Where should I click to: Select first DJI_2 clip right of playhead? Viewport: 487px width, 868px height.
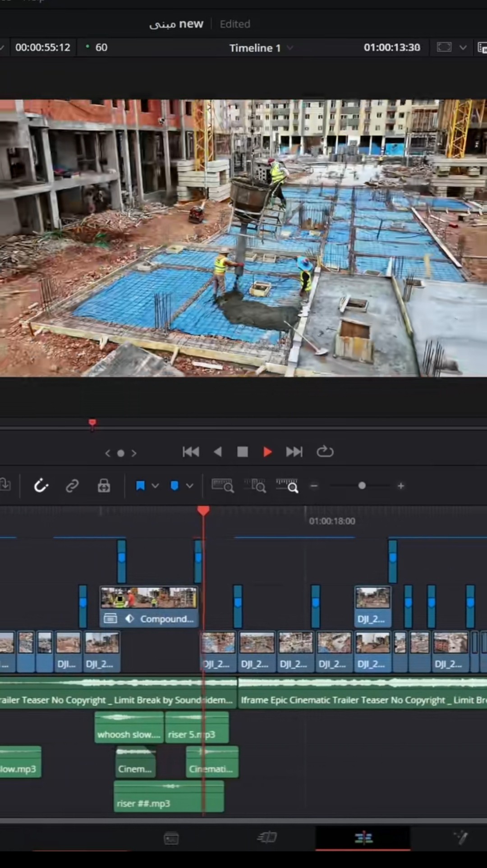[218, 652]
